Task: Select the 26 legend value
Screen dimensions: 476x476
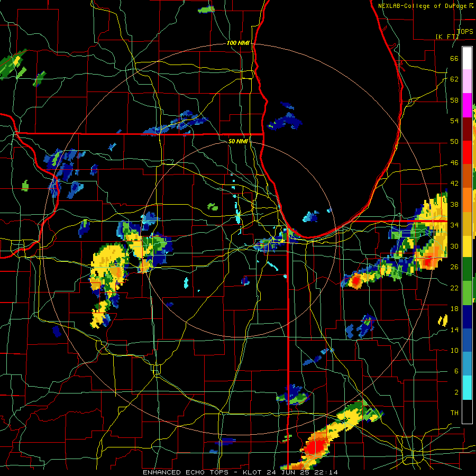Action: pos(454,267)
